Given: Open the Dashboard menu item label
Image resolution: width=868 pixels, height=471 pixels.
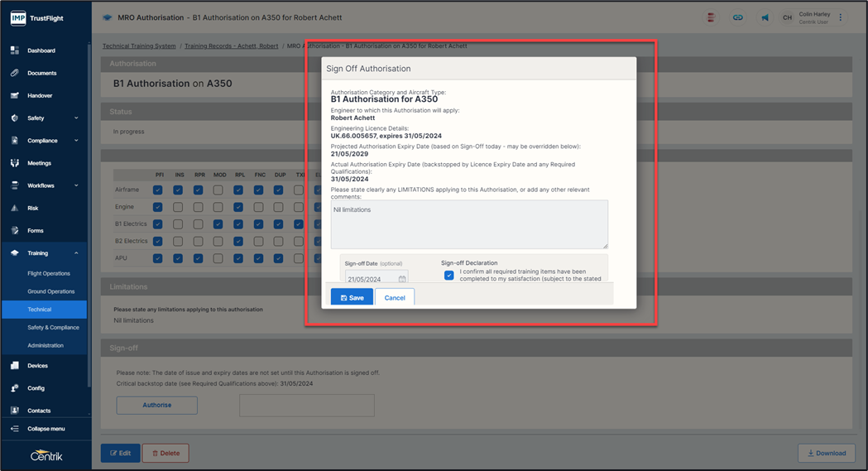Looking at the screenshot, I should pos(41,50).
